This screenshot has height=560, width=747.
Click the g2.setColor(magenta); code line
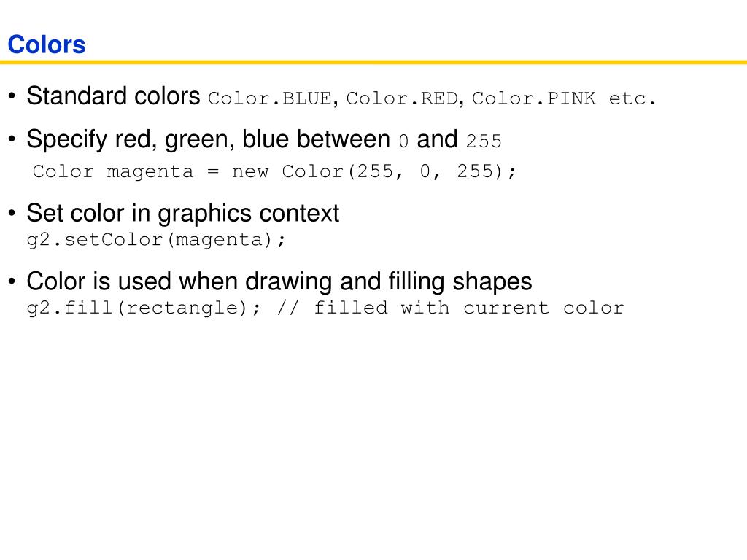tap(156, 239)
